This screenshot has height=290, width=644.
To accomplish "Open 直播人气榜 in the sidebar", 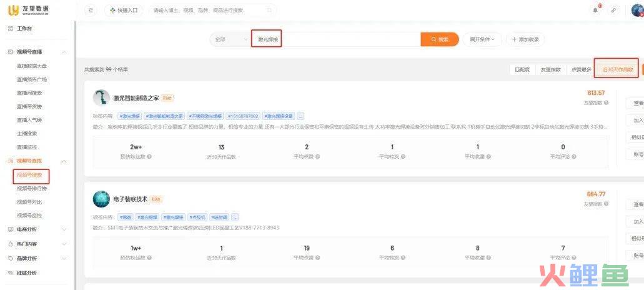I will pos(29,120).
